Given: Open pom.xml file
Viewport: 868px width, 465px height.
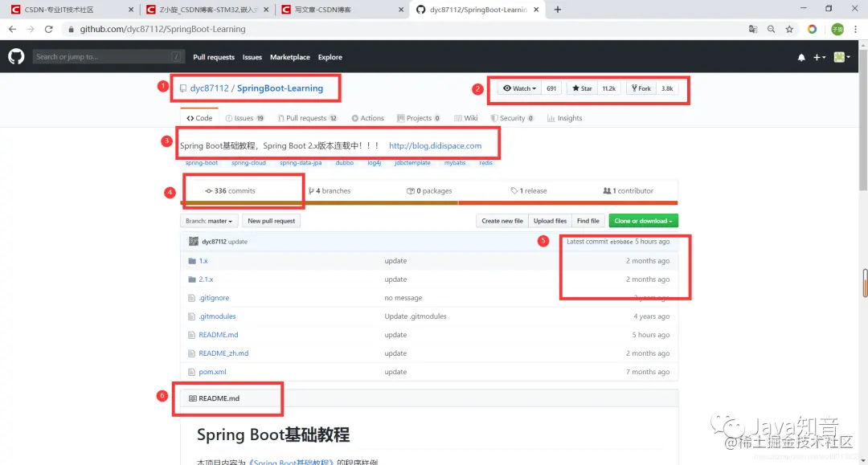Looking at the screenshot, I should coord(212,372).
